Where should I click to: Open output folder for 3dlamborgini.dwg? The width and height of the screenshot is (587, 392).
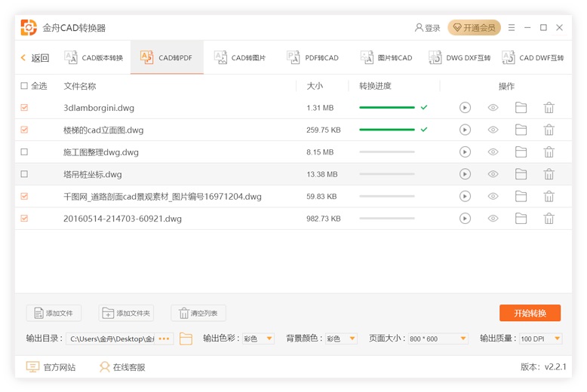click(x=521, y=108)
